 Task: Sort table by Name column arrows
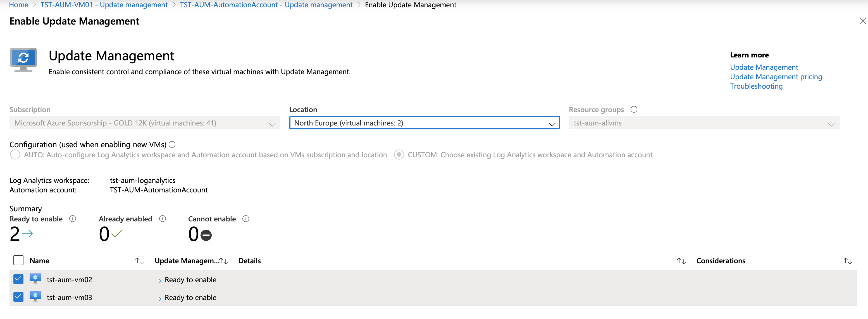click(140, 261)
